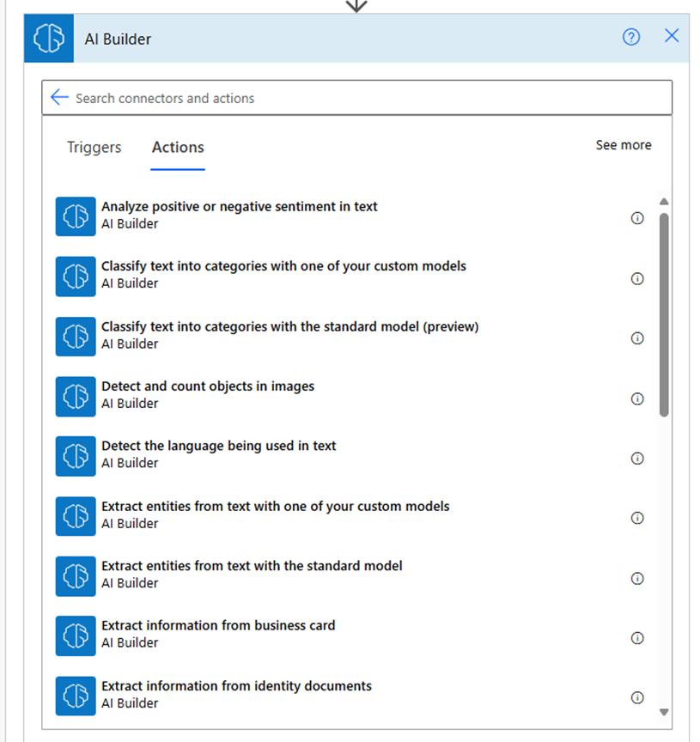This screenshot has height=742, width=700.
Task: Click icon for Extract information from business card
Action: tap(76, 636)
